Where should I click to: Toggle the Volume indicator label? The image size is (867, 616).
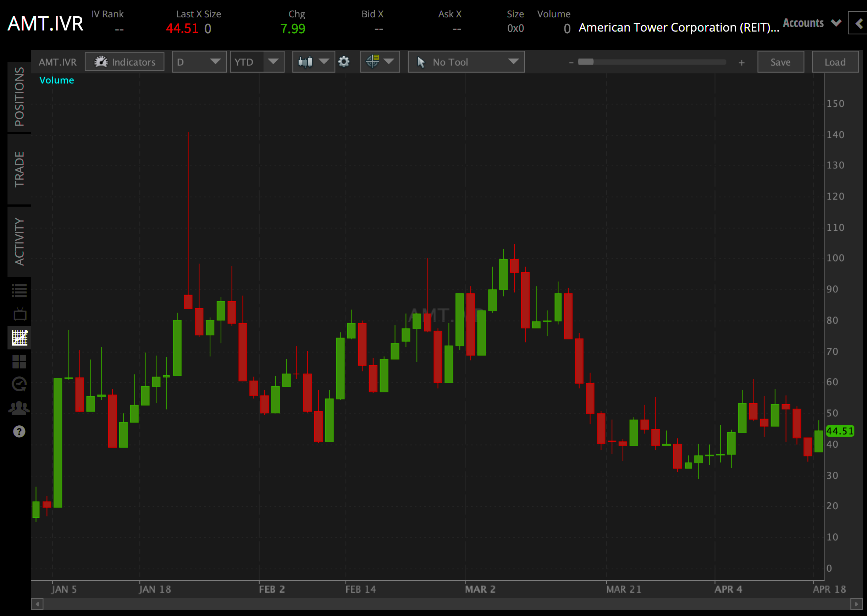[x=56, y=80]
